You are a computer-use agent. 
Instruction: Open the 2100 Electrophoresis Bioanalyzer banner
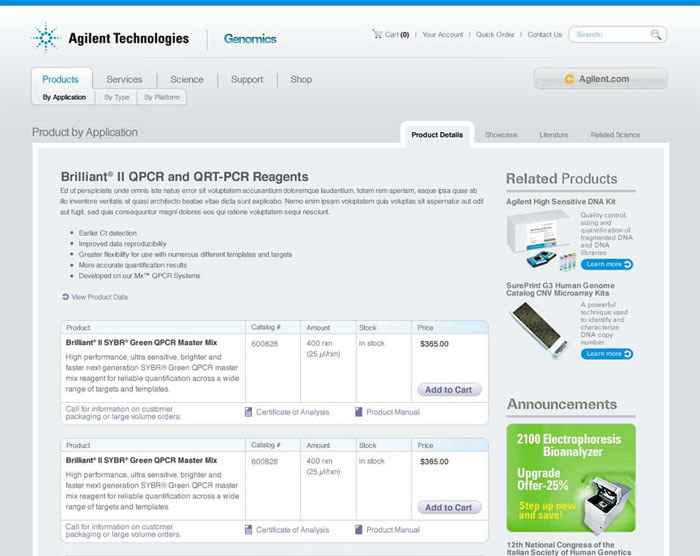click(571, 478)
